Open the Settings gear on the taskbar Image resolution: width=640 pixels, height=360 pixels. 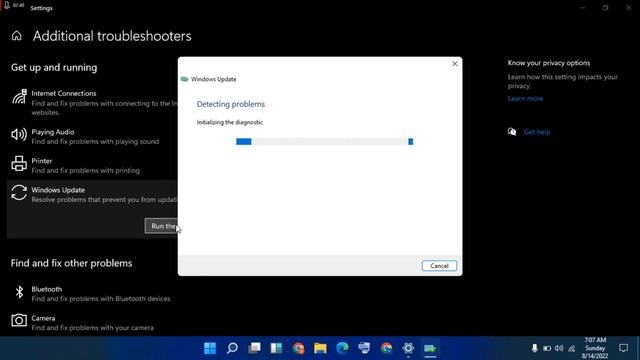tap(408, 348)
